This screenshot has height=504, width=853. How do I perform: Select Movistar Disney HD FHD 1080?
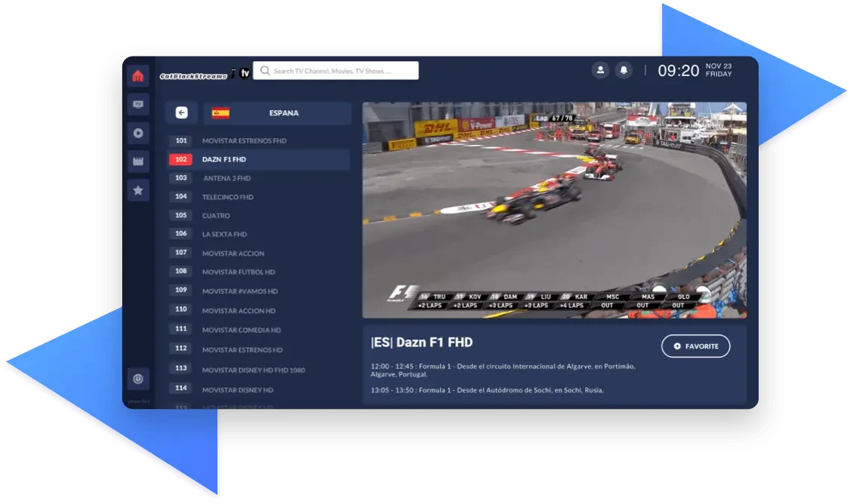253,370
